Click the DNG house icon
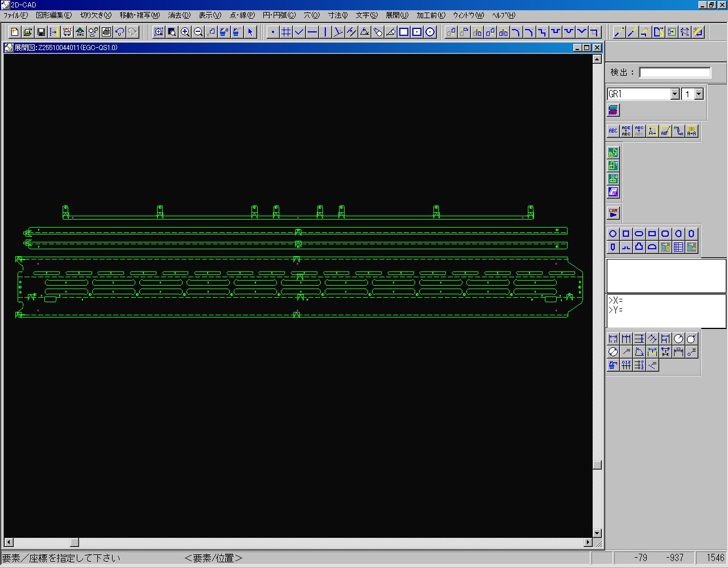The image size is (728, 568). [x=80, y=32]
